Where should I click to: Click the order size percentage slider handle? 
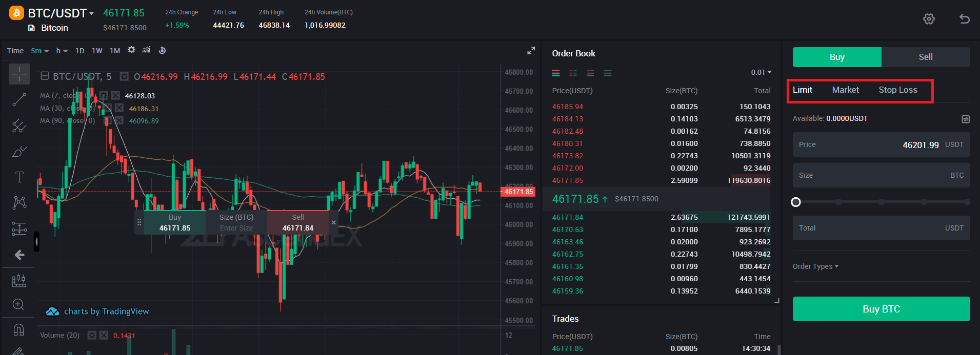(x=796, y=202)
